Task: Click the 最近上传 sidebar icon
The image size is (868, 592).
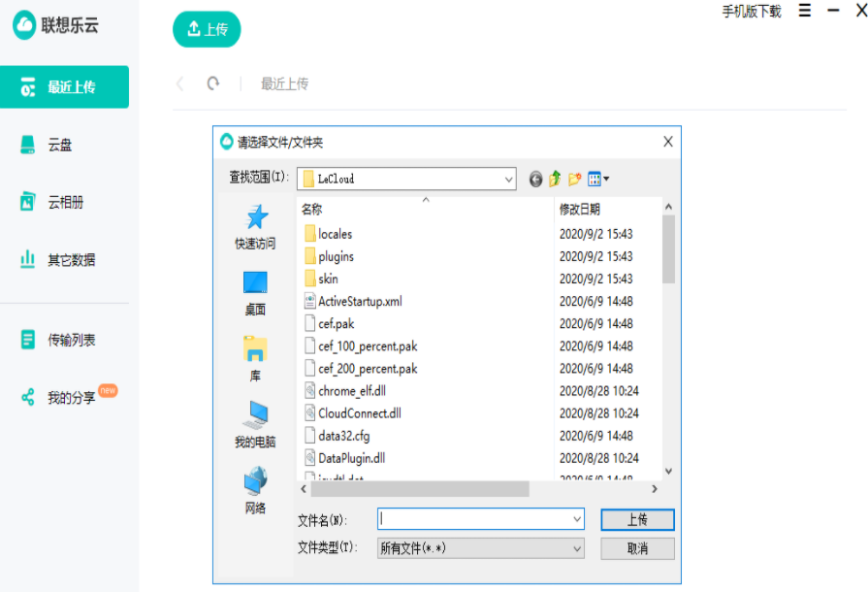Action: pos(28,87)
